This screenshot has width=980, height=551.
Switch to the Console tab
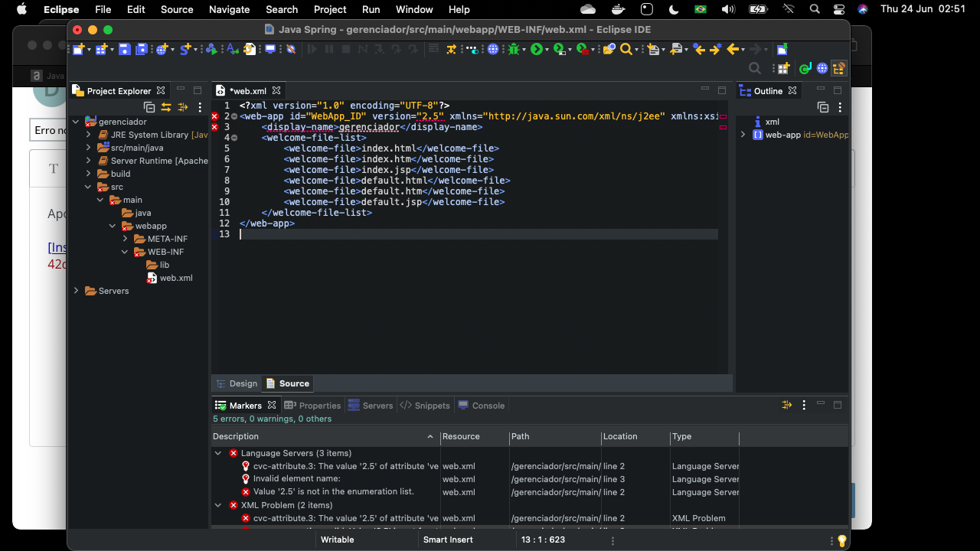(x=482, y=406)
